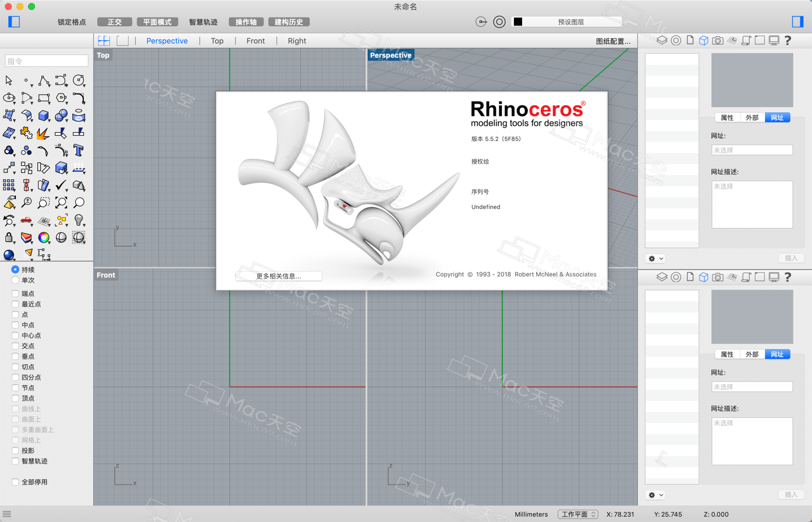
Task: Switch to the Front view tab
Action: [256, 41]
